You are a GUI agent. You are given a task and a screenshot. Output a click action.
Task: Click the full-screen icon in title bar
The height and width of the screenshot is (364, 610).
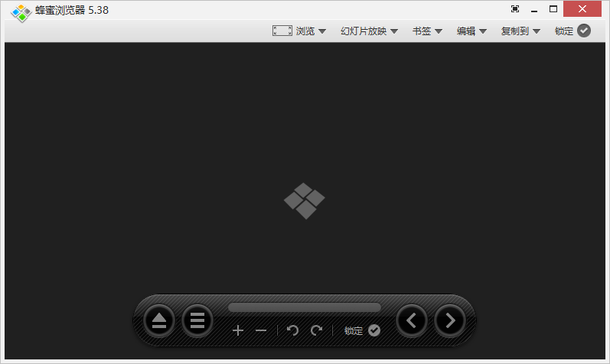coord(515,9)
